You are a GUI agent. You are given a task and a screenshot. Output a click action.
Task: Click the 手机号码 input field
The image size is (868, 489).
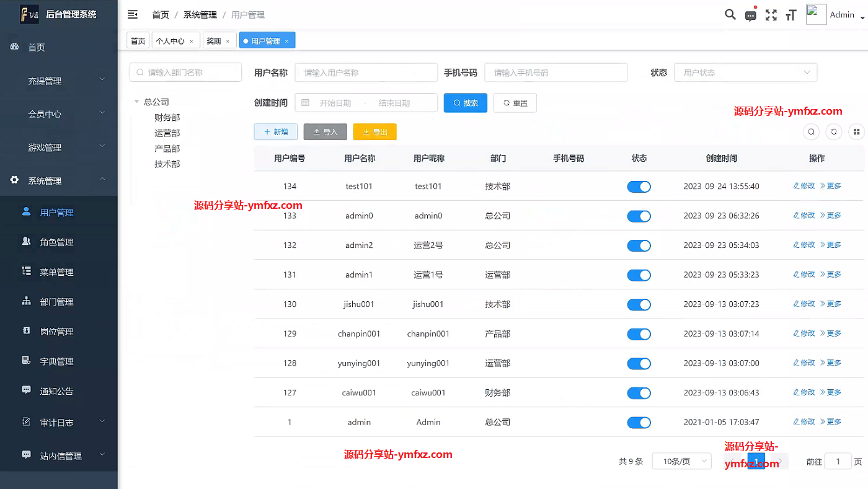click(556, 73)
